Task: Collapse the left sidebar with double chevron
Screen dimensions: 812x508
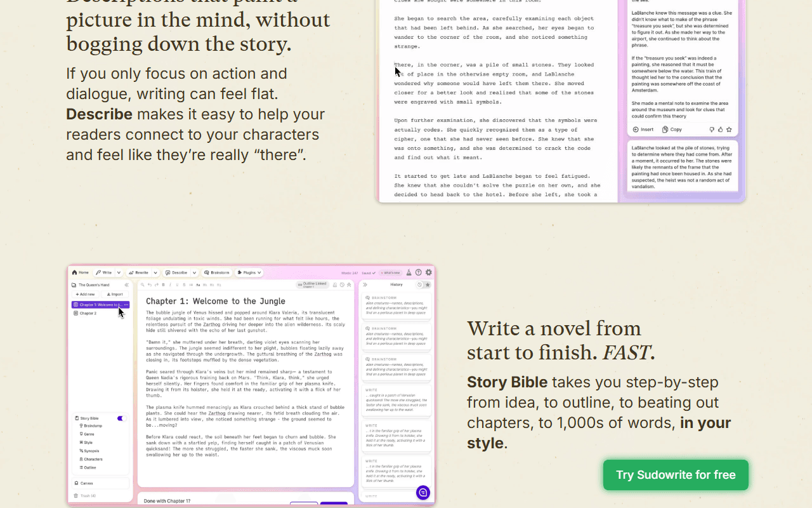Action: pyautogui.click(x=126, y=285)
